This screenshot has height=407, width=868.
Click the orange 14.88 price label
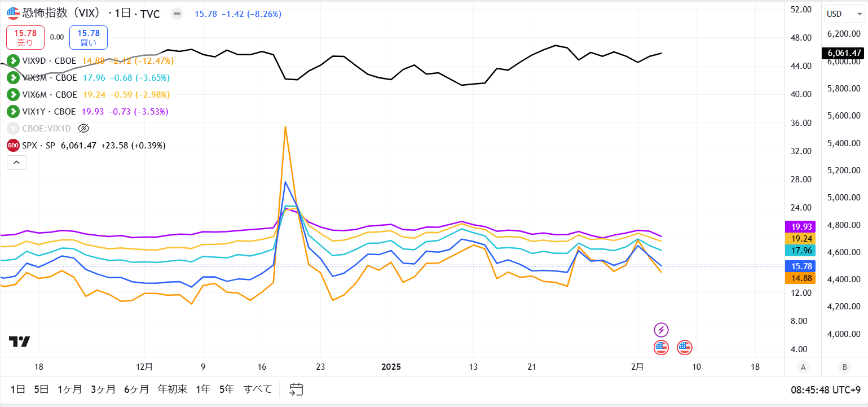(x=800, y=278)
